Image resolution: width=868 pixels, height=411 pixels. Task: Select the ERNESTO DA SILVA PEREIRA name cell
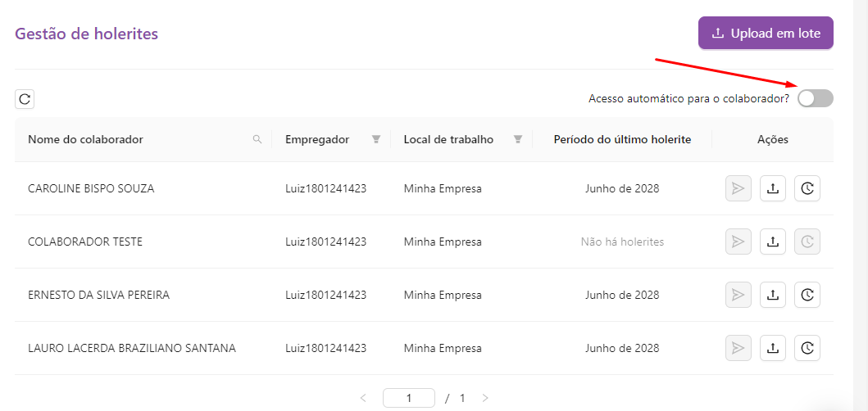pyautogui.click(x=98, y=295)
